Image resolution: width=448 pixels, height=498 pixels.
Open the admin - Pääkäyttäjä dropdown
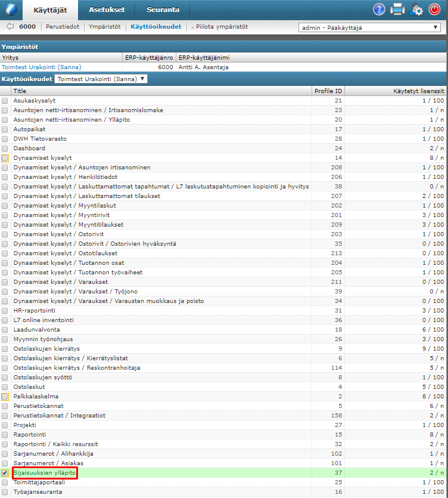[369, 27]
